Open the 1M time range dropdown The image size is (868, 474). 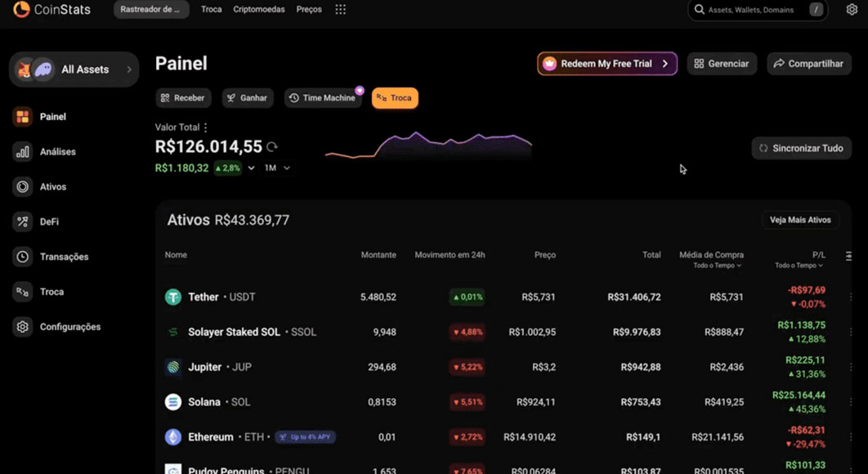point(277,168)
